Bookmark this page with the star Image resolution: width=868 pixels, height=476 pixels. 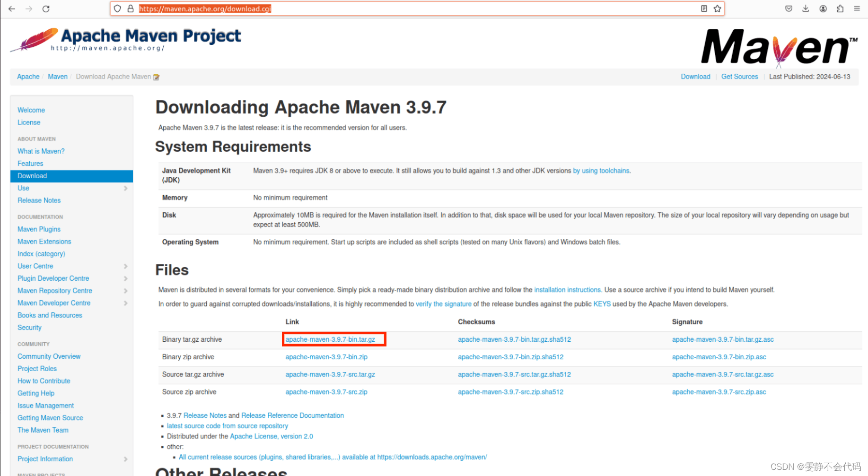(718, 9)
